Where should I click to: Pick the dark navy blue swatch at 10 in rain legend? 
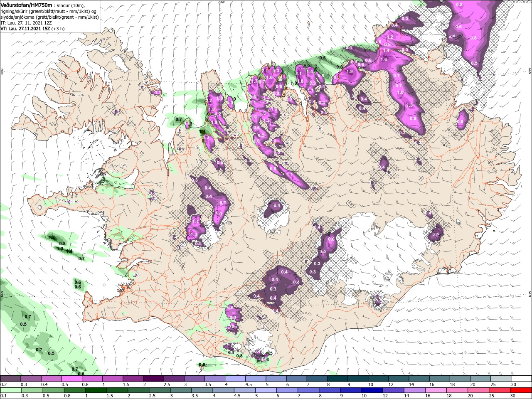pyautogui.click(x=372, y=390)
